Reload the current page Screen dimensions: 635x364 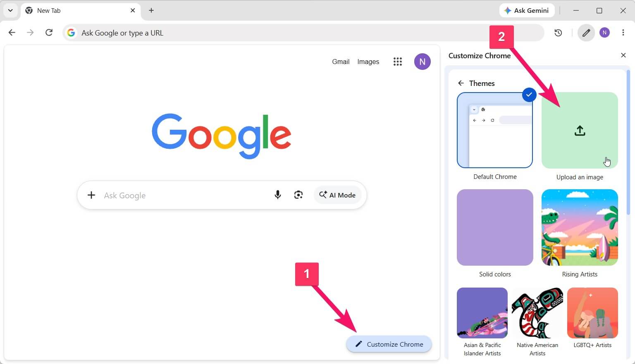coord(49,33)
